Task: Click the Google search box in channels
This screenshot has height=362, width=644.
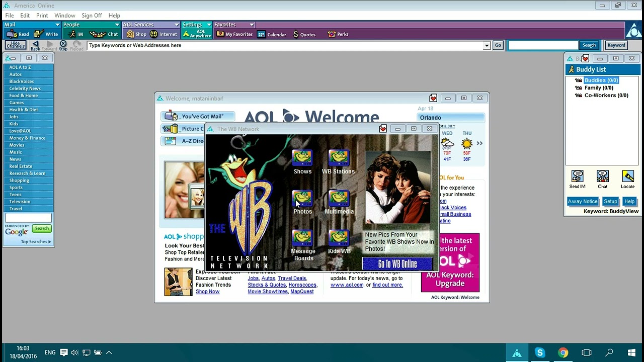Action: point(28,218)
